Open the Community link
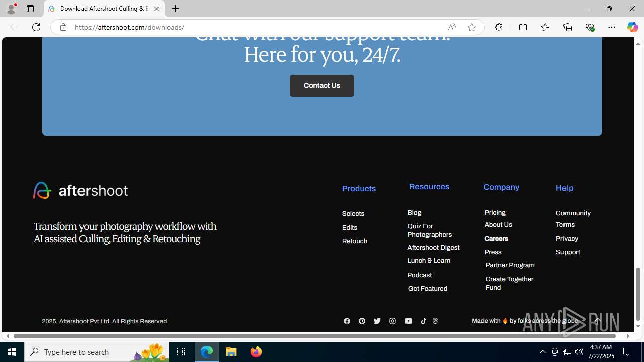Viewport: 644px width, 362px height. pos(573,213)
